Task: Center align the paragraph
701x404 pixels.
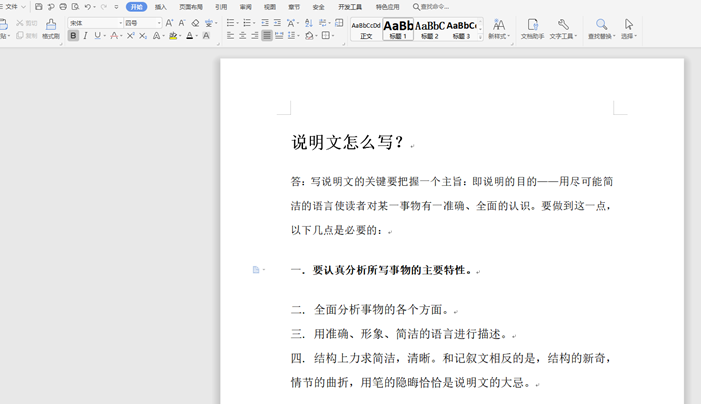Action: click(x=242, y=36)
